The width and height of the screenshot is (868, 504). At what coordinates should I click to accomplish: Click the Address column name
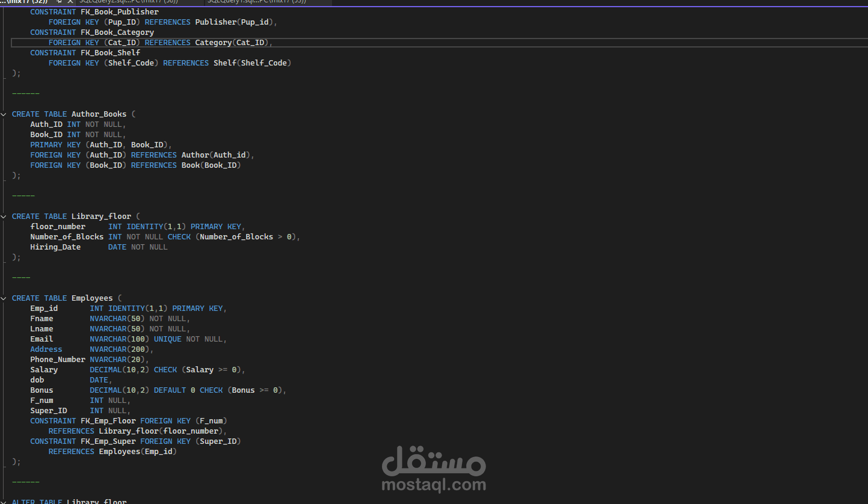[46, 349]
